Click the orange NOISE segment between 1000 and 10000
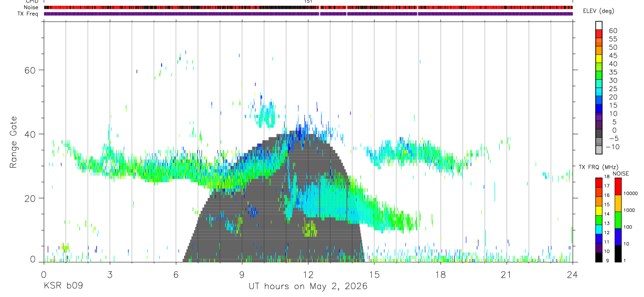 [x=618, y=203]
